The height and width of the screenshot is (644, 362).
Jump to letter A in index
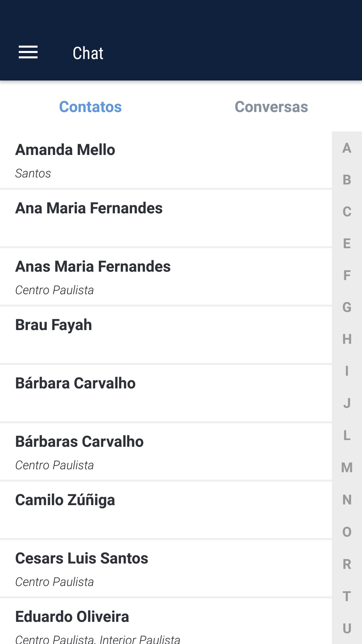[x=347, y=148]
